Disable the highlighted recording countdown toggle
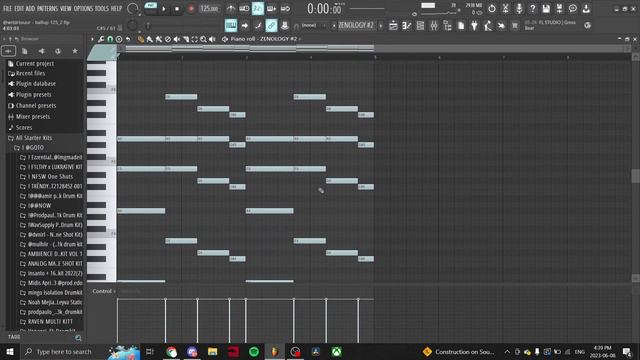This screenshot has width=640, height=360. (x=258, y=8)
